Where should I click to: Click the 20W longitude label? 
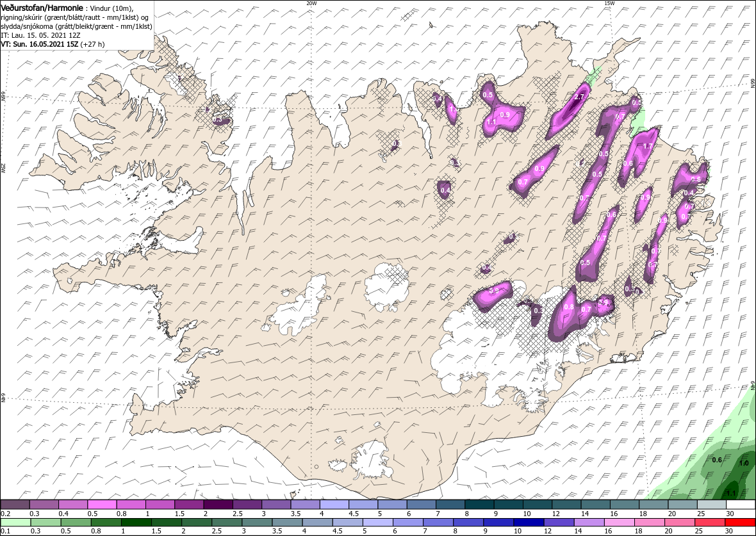pos(312,3)
